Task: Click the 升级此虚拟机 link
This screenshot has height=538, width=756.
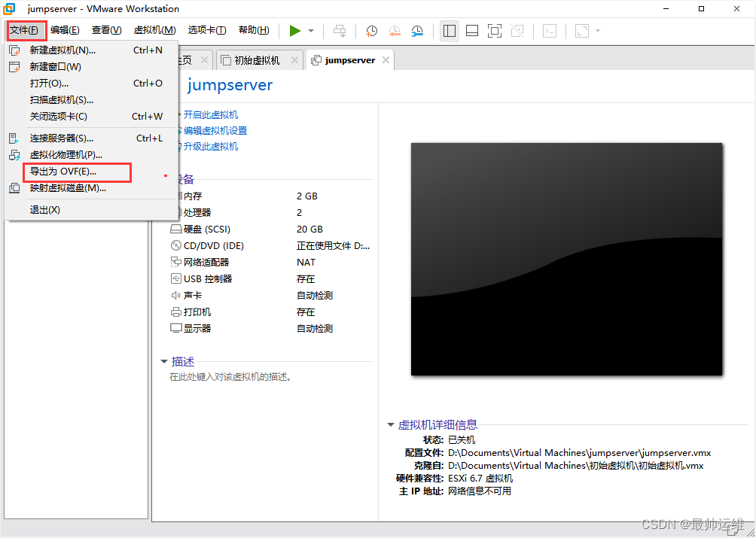Action: pos(211,147)
